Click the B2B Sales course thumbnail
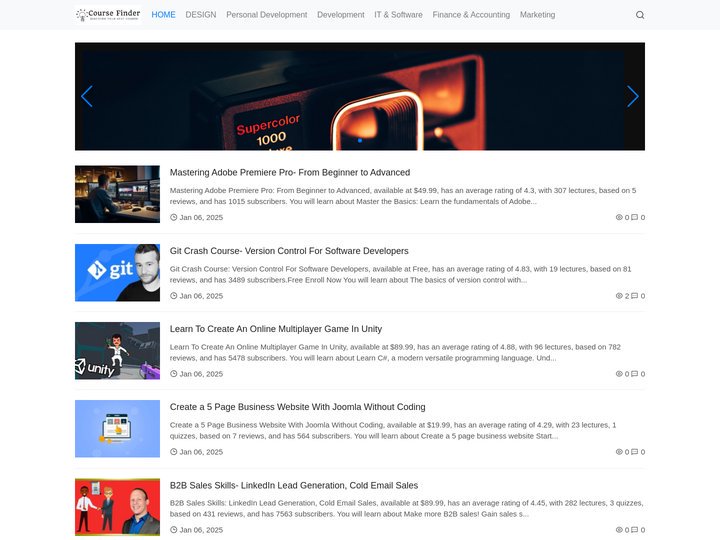This screenshot has height=540, width=720. click(118, 507)
